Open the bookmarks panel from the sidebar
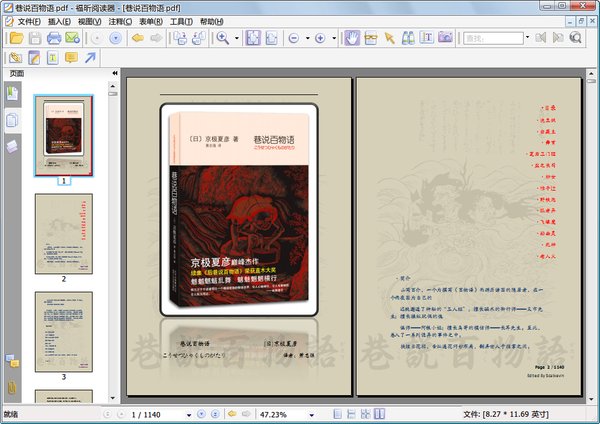The height and width of the screenshot is (424, 600). click(x=13, y=94)
